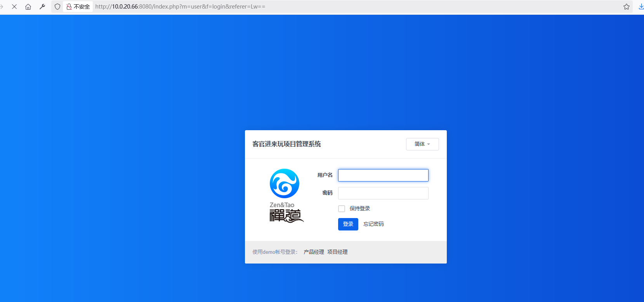This screenshot has height=302, width=644.
Task: Focus the 用户名 input field
Action: pyautogui.click(x=383, y=175)
